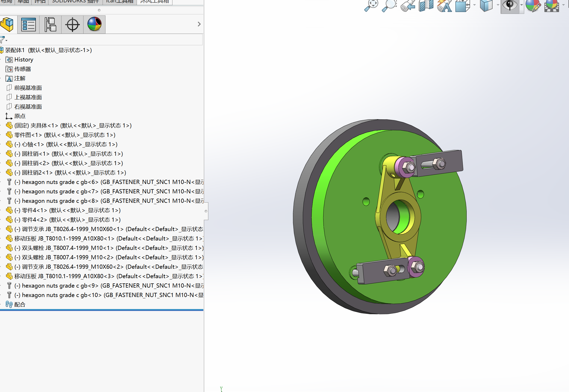Screen dimensions: 569x392
Task: Click 调节支承 JB_T8026.4-1999_M10X60<2> part icon
Action: [x=9, y=267]
